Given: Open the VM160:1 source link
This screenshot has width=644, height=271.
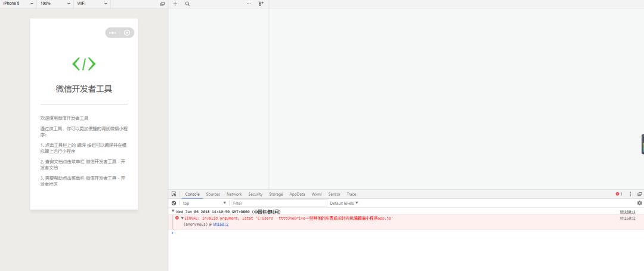Looking at the screenshot, I should click(x=627, y=212).
